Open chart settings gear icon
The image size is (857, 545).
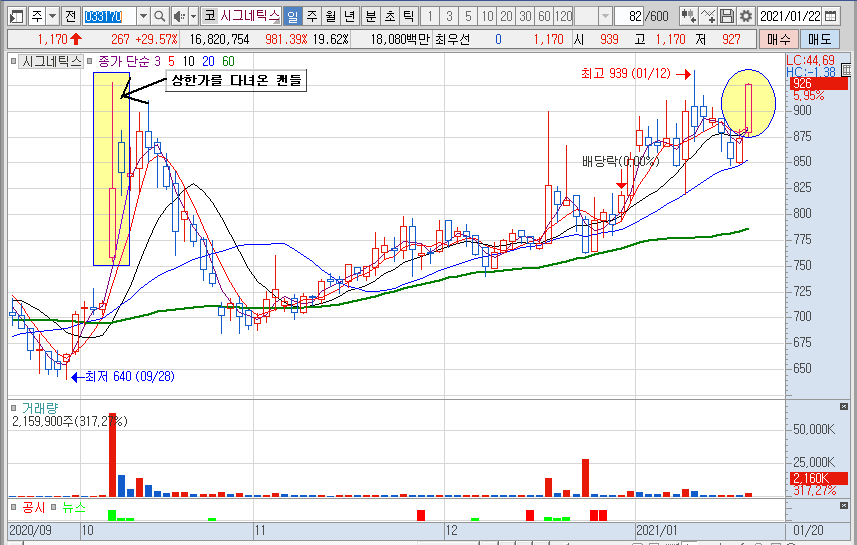(745, 17)
